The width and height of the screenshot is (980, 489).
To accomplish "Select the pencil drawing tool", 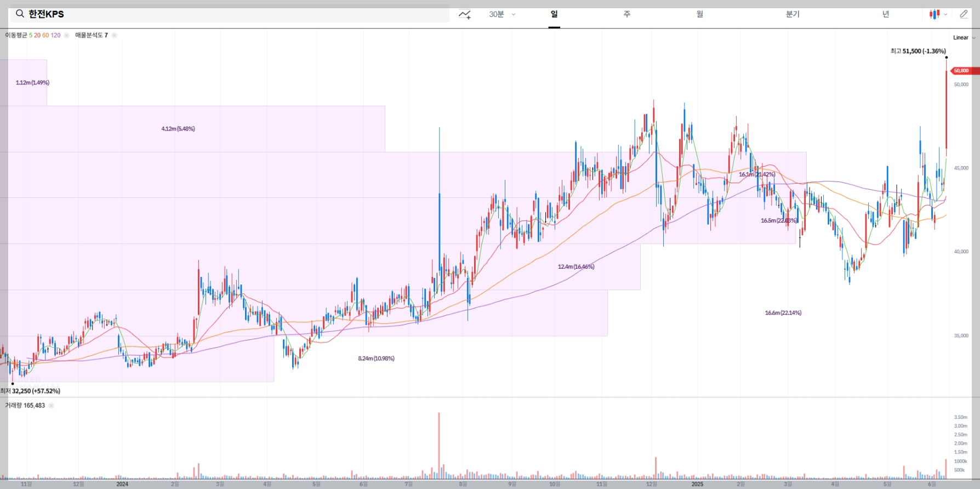I will 964,14.
